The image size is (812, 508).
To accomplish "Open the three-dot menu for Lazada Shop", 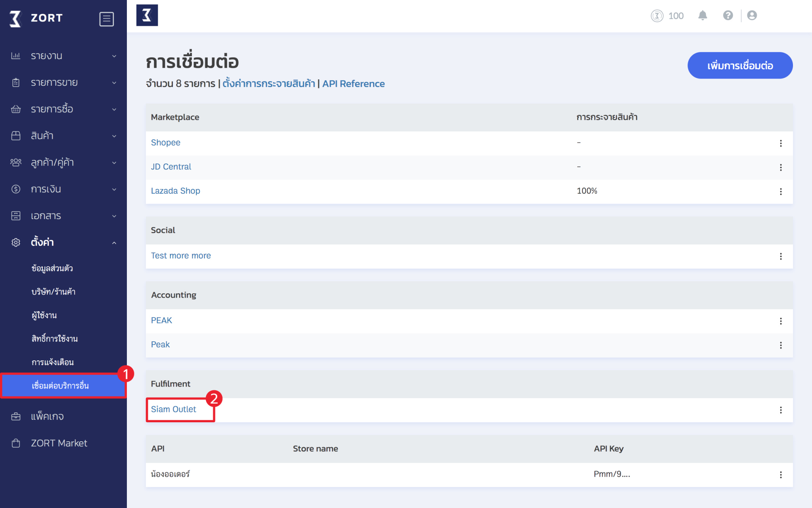I will click(x=781, y=191).
